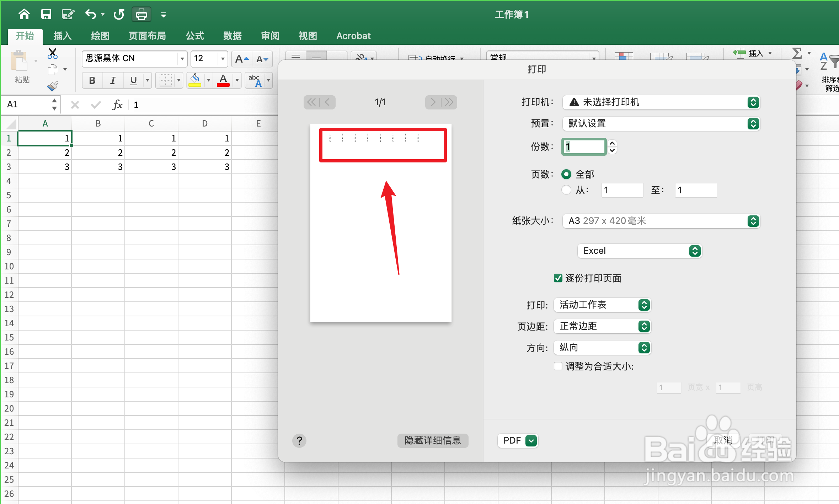
Task: Click the Undo icon
Action: (90, 14)
